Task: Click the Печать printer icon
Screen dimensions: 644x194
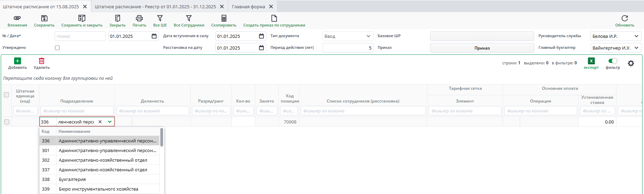Action: pos(139,18)
